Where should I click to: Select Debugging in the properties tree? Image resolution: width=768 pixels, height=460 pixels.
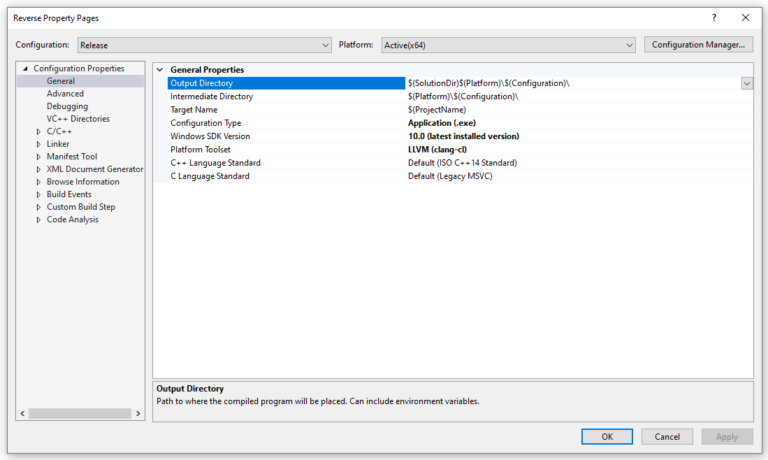[x=67, y=106]
